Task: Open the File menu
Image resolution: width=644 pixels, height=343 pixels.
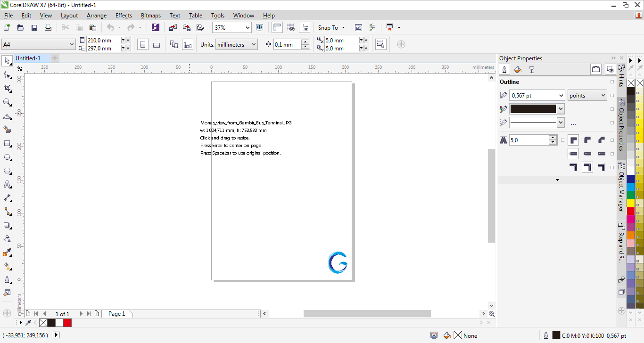Action: coord(8,16)
